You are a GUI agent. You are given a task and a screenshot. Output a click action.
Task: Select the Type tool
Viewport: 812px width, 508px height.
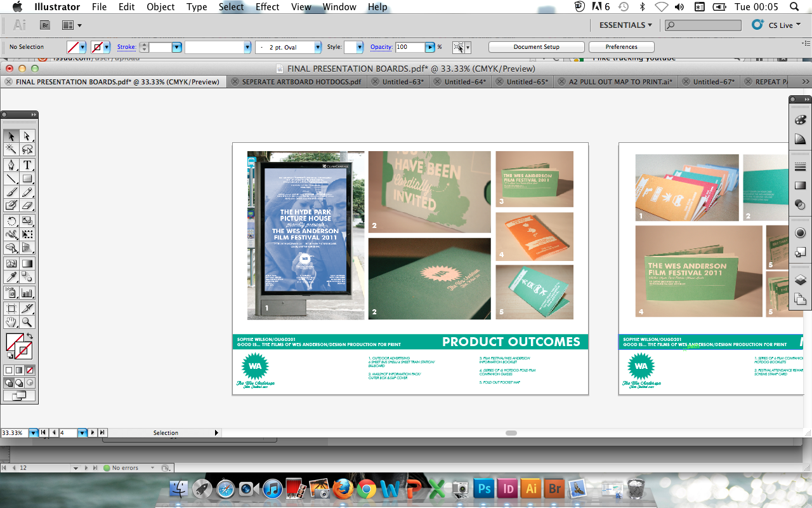pos(27,165)
